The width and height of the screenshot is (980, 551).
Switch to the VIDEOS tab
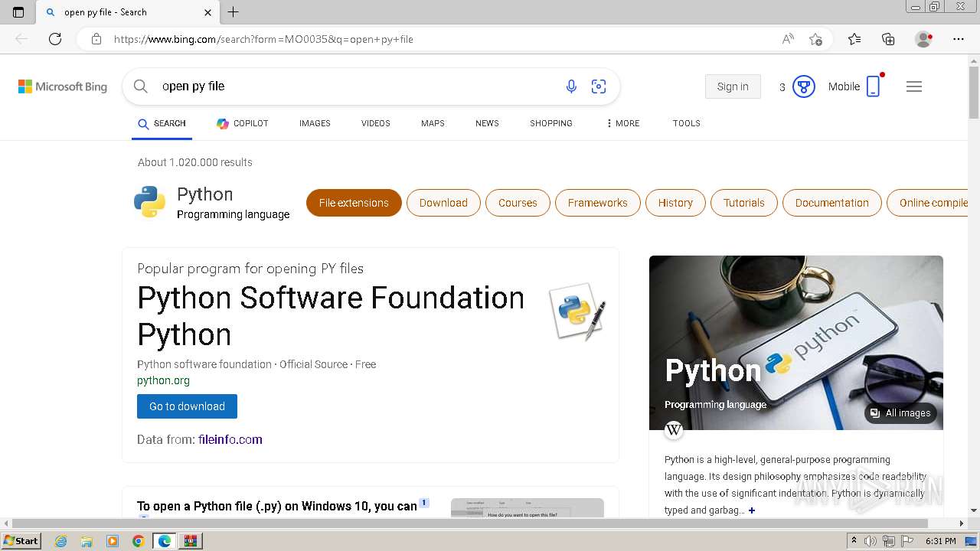click(375, 123)
